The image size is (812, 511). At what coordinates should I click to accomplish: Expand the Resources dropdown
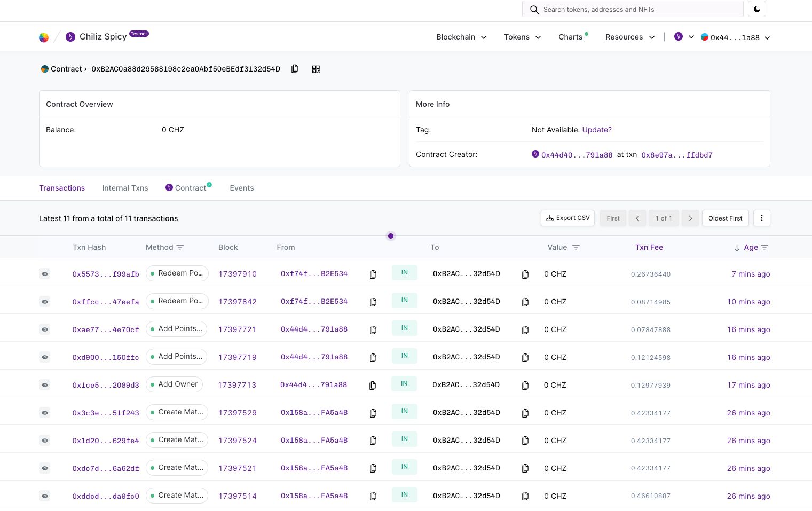(x=630, y=37)
